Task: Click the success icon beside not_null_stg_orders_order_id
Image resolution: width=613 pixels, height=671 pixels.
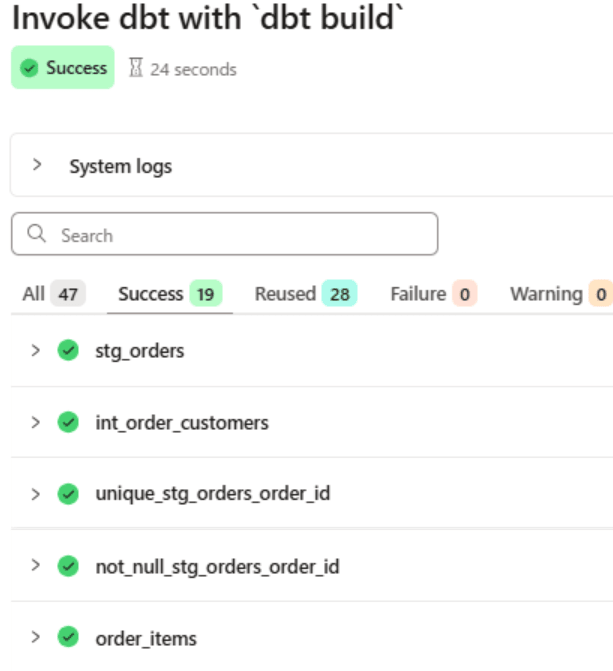Action: coord(68,566)
